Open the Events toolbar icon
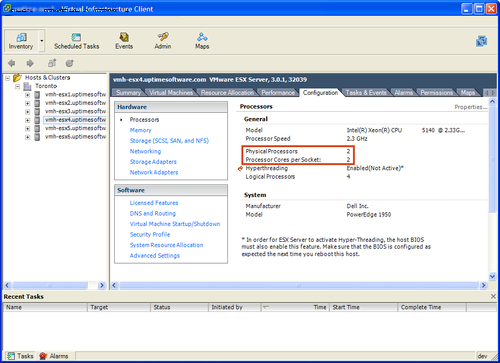500x363 pixels. (x=124, y=37)
